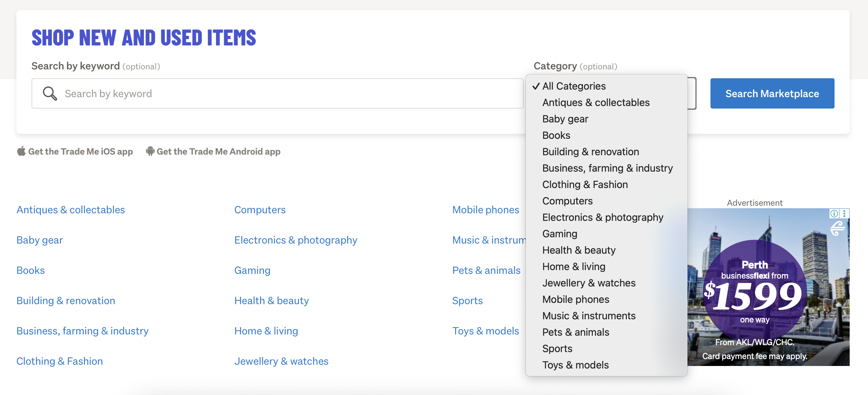Select Toys & models dropdown option
868x395 pixels.
(x=575, y=365)
